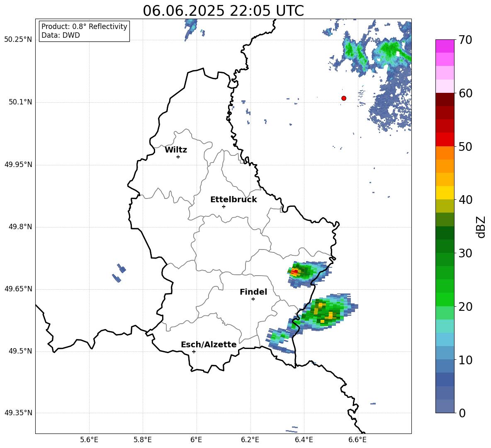Click the 20 value on the colorbar
The image size is (491, 448).
click(x=465, y=306)
